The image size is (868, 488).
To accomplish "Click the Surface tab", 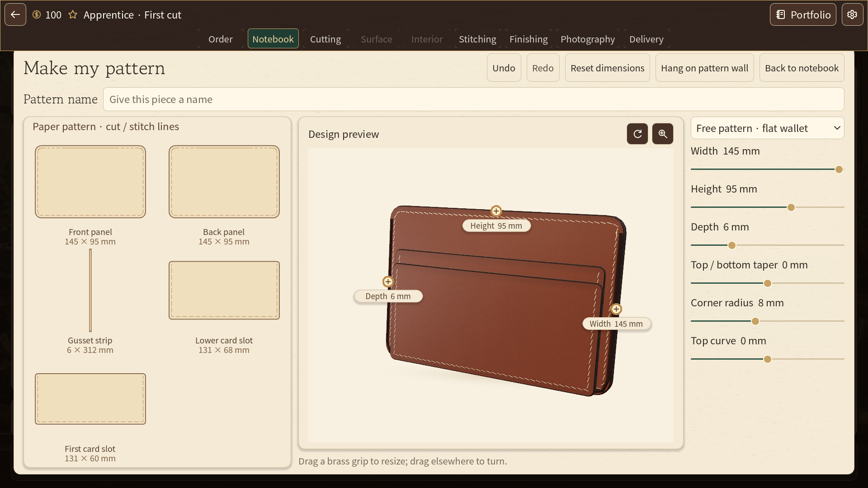I will (377, 39).
